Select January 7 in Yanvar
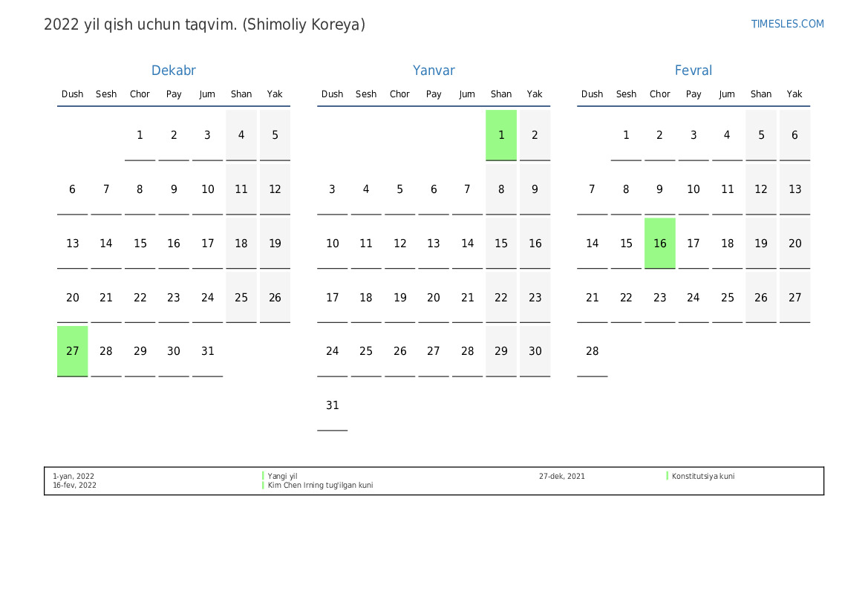 click(467, 189)
